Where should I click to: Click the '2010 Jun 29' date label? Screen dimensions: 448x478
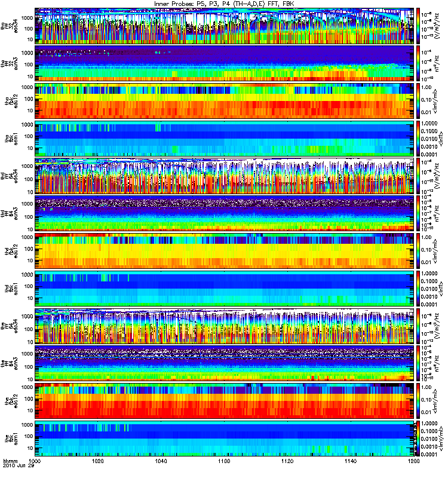[x=19, y=465]
